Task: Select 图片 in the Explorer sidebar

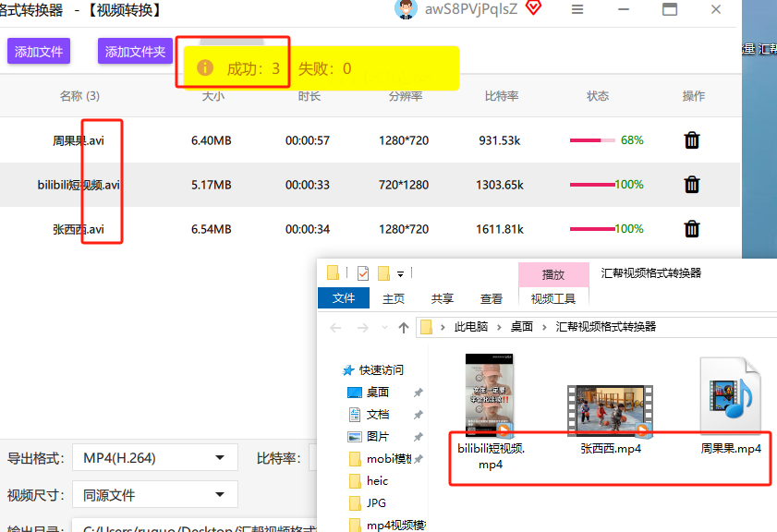Action: [369, 436]
